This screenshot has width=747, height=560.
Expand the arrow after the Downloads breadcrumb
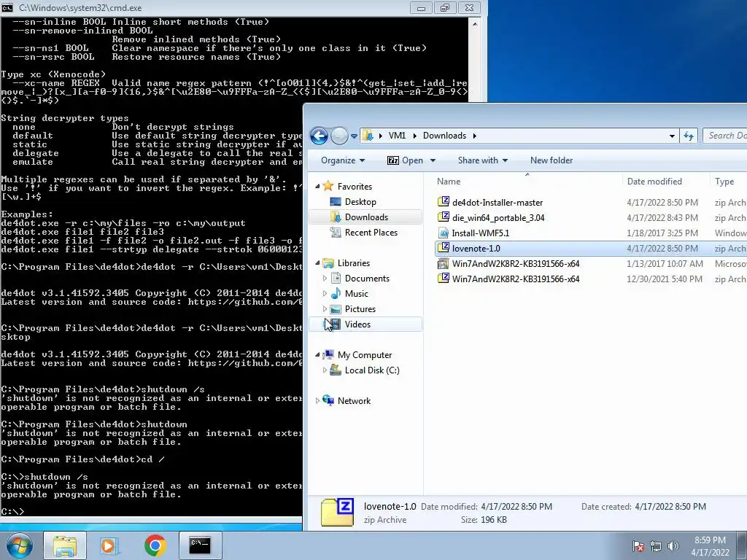[474, 136]
